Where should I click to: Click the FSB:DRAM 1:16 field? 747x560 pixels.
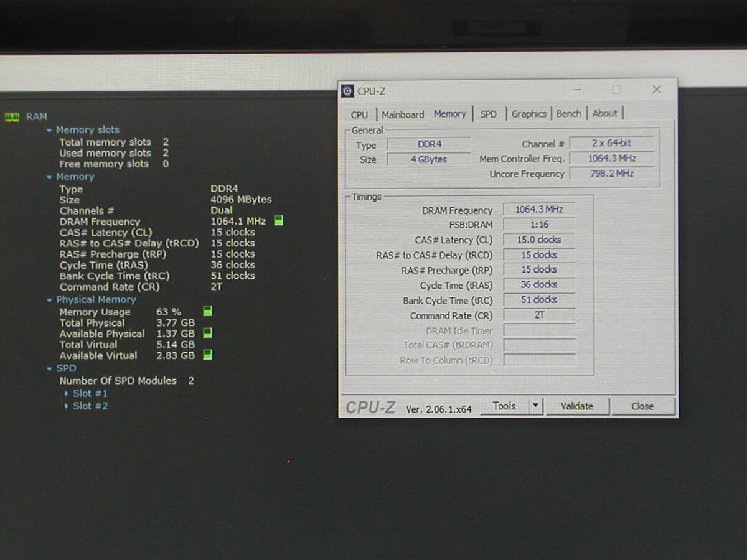coord(539,225)
